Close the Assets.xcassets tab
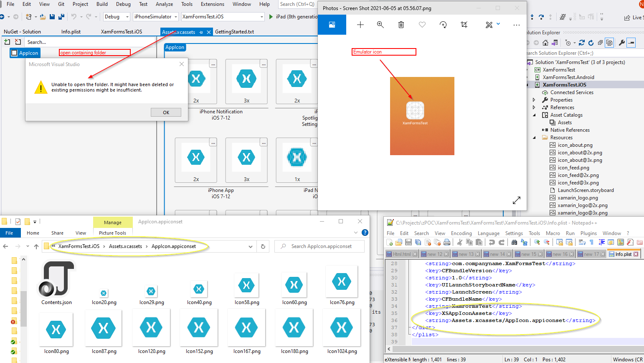 pos(209,32)
